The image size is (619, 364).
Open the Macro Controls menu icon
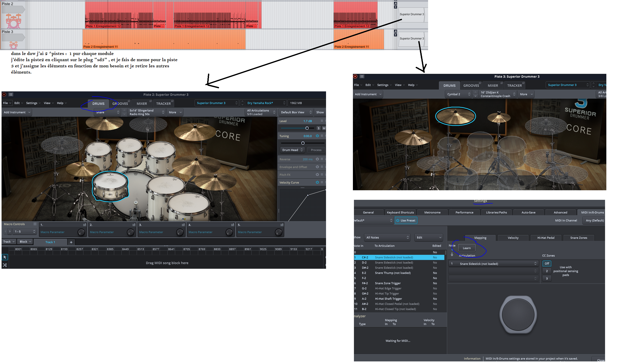tap(35, 224)
